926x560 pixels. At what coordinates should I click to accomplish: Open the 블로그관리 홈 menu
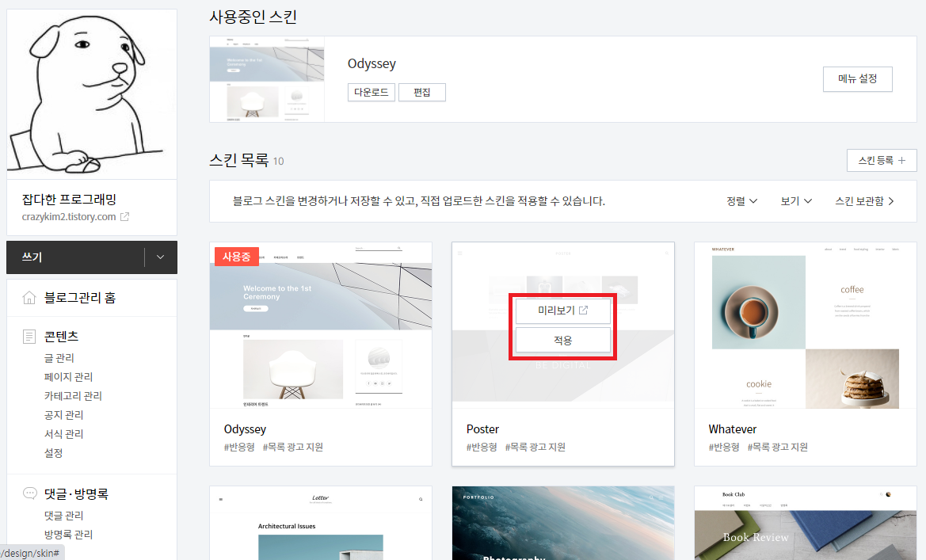pyautogui.click(x=80, y=298)
